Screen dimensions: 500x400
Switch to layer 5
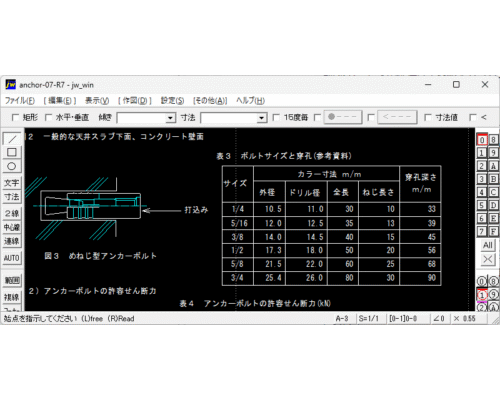point(482,205)
